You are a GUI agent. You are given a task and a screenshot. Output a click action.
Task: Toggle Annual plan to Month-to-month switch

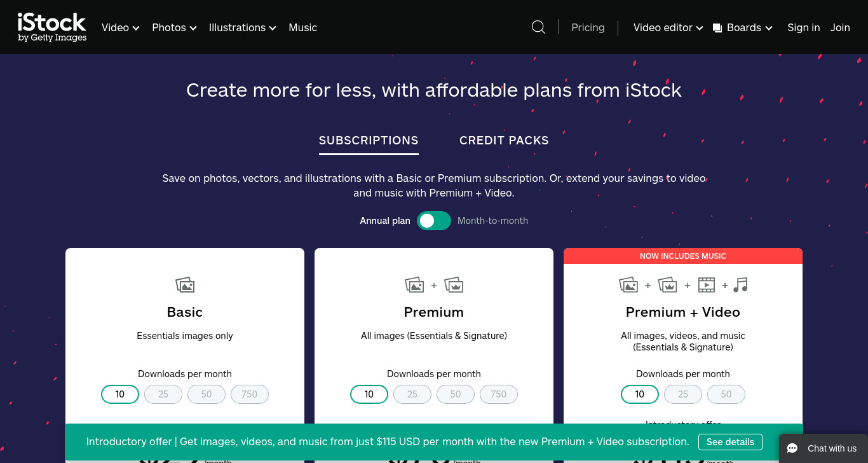coord(434,221)
